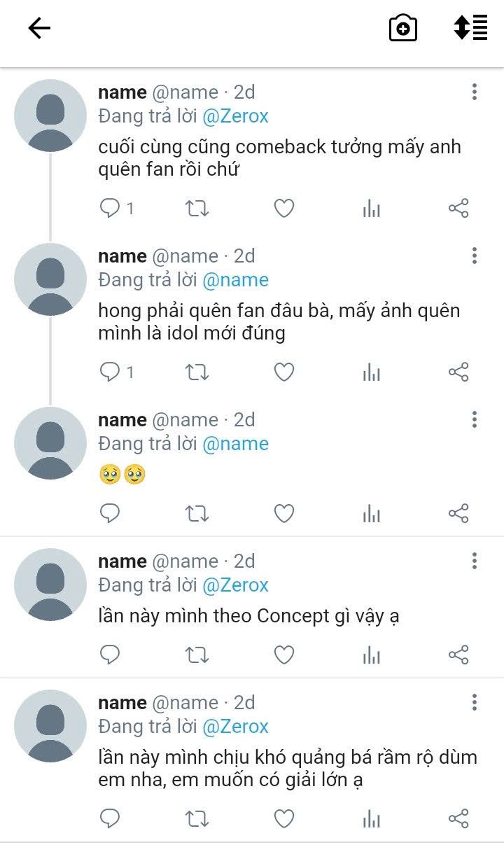The image size is (504, 845).
Task: Share the 'lần này mình theo Concept' tweet
Action: click(x=458, y=655)
